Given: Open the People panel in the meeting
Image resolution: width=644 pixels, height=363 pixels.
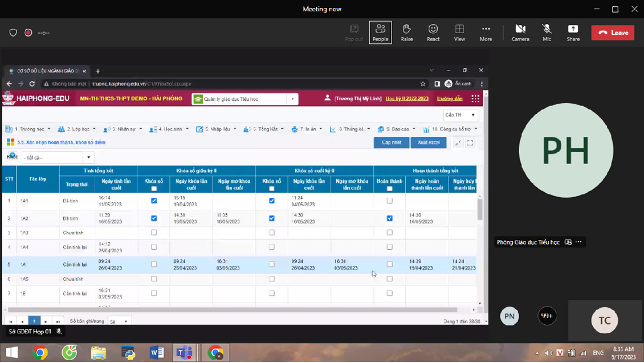Looking at the screenshot, I should pos(380,32).
